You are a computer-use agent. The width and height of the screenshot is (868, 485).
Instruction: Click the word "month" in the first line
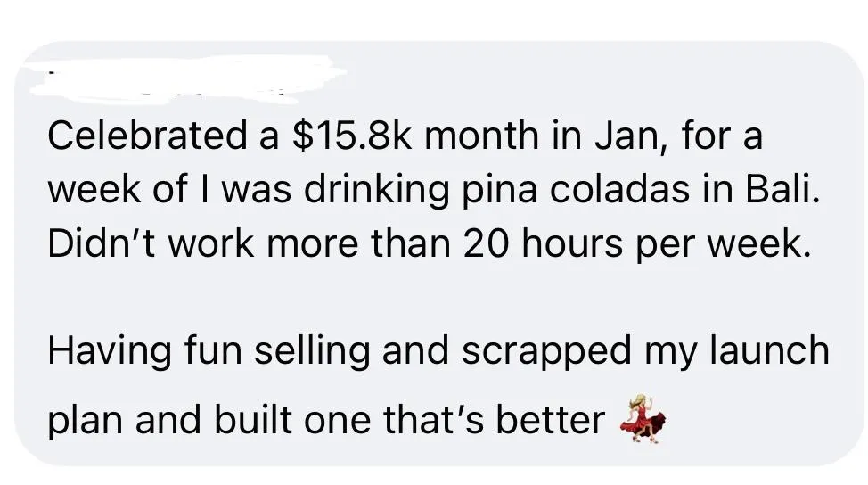(x=481, y=136)
